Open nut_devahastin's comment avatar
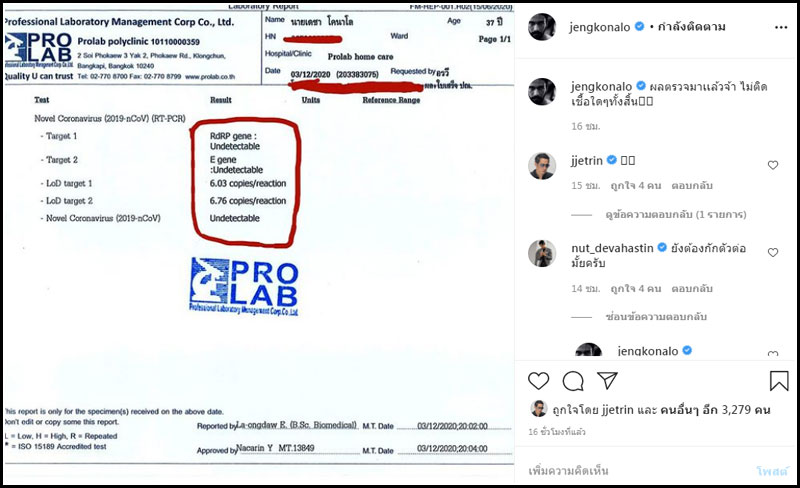 (541, 253)
